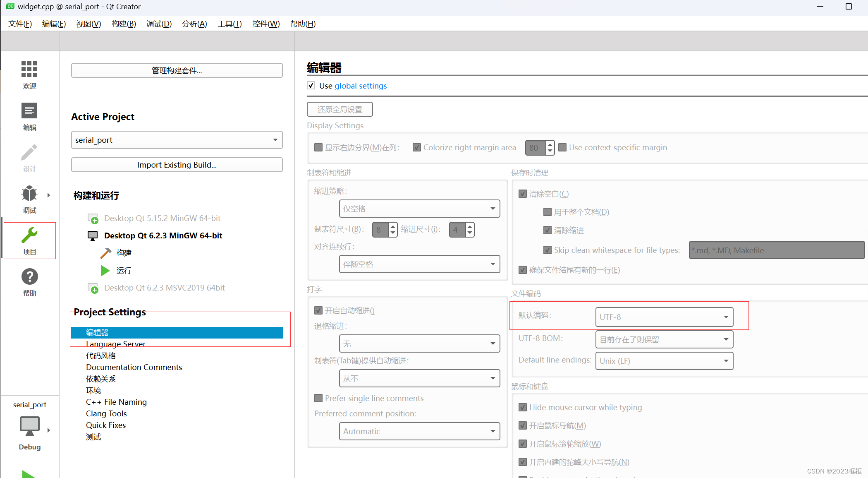The image size is (868, 478).
Task: Open Help (帮助) question mark icon
Action: (29, 277)
